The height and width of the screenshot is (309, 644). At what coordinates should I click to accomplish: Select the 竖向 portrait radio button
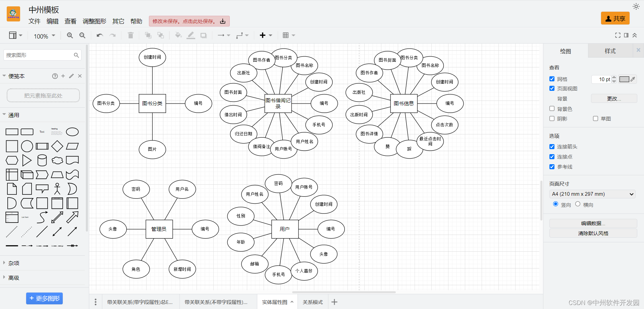tap(555, 204)
